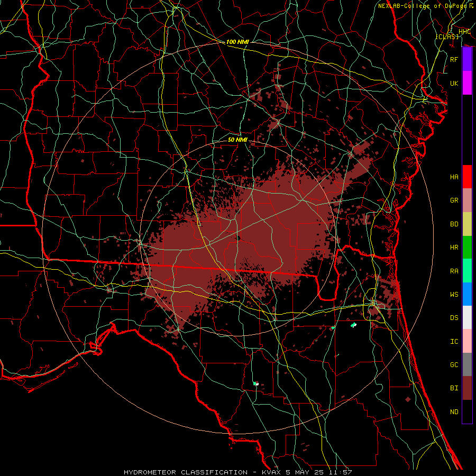This screenshot has width=476, height=476.
Task: Click the RA legend label
Action: (x=454, y=271)
